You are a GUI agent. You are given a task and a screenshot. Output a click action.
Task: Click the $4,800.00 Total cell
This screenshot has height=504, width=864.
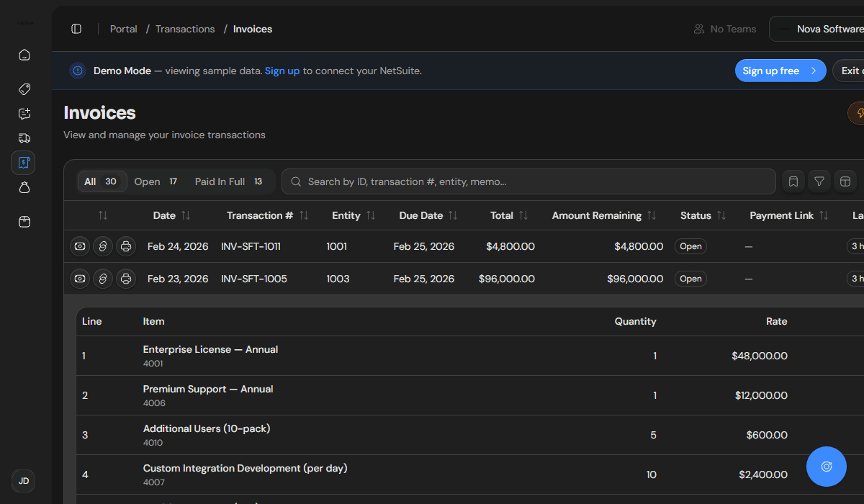click(x=510, y=246)
